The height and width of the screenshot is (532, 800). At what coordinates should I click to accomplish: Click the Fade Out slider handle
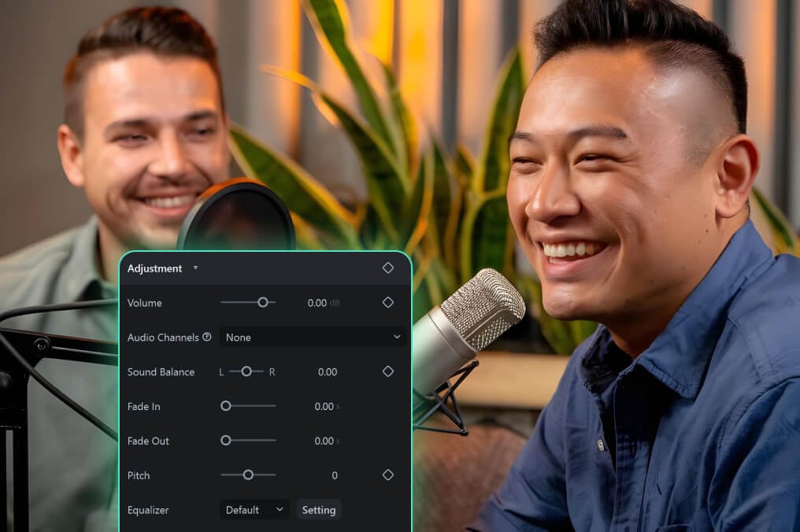(x=226, y=441)
